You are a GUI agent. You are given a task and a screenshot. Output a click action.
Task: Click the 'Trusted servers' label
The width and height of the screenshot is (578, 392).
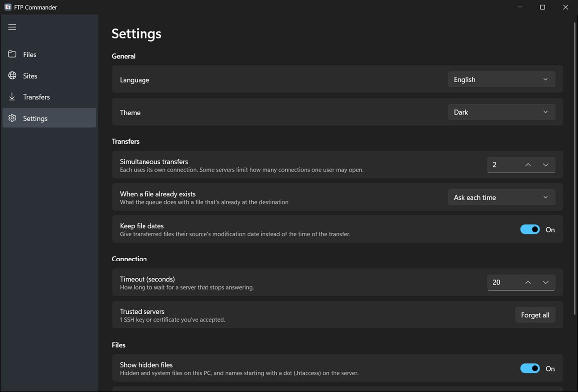pyautogui.click(x=142, y=312)
